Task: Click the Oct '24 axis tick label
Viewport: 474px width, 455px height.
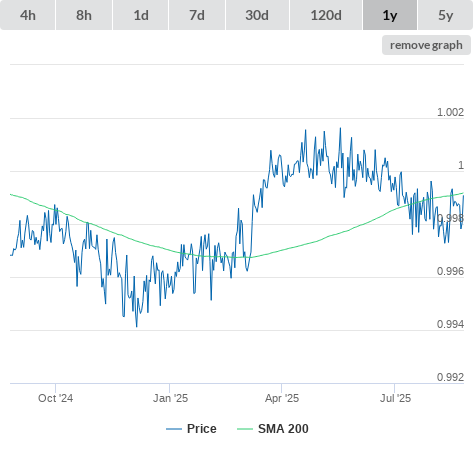Action: point(55,398)
